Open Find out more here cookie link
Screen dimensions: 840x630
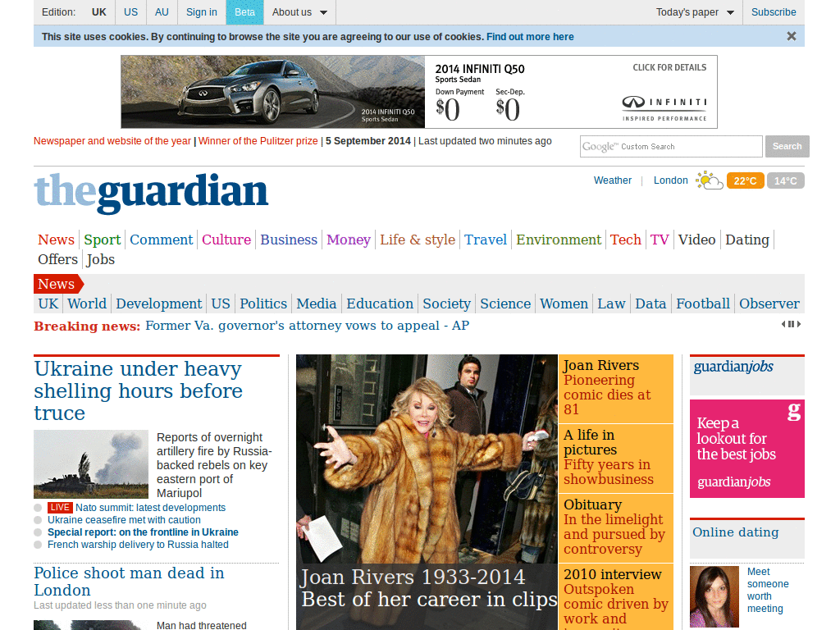pyautogui.click(x=530, y=36)
